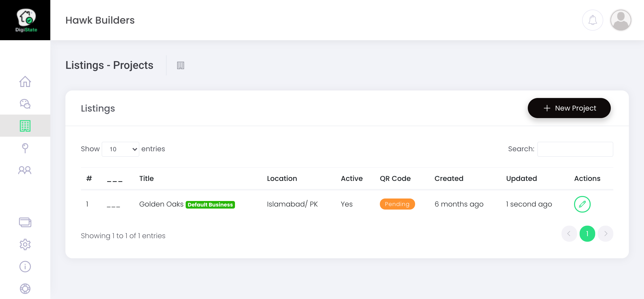Image resolution: width=644 pixels, height=299 pixels.
Task: Focus the Search input field
Action: pyautogui.click(x=575, y=149)
